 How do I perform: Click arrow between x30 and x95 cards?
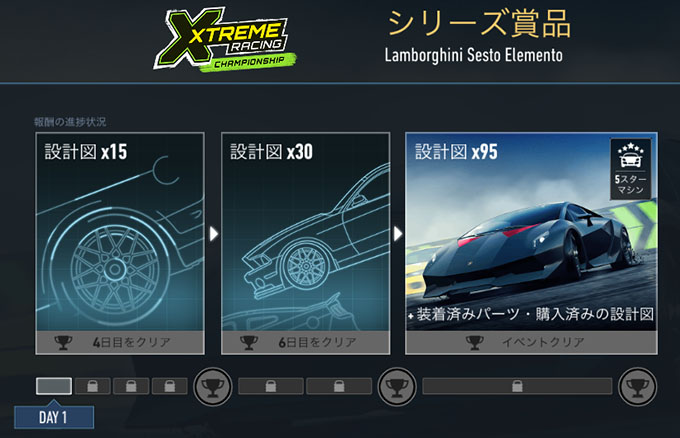click(x=398, y=234)
